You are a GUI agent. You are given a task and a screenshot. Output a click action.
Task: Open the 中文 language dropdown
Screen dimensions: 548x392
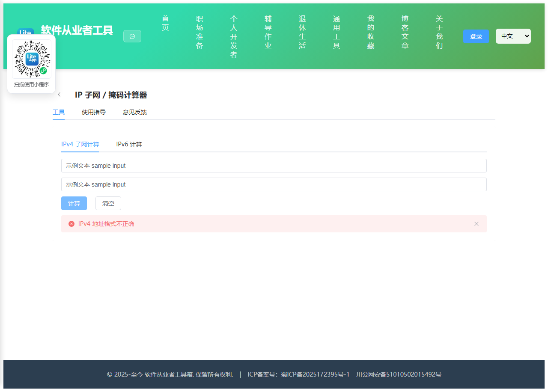pos(513,36)
